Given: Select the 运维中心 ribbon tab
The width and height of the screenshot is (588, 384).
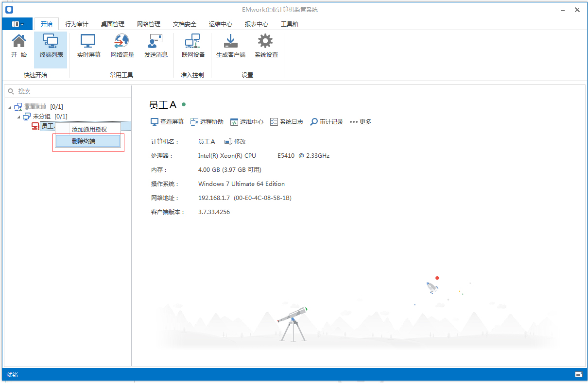Looking at the screenshot, I should [221, 24].
